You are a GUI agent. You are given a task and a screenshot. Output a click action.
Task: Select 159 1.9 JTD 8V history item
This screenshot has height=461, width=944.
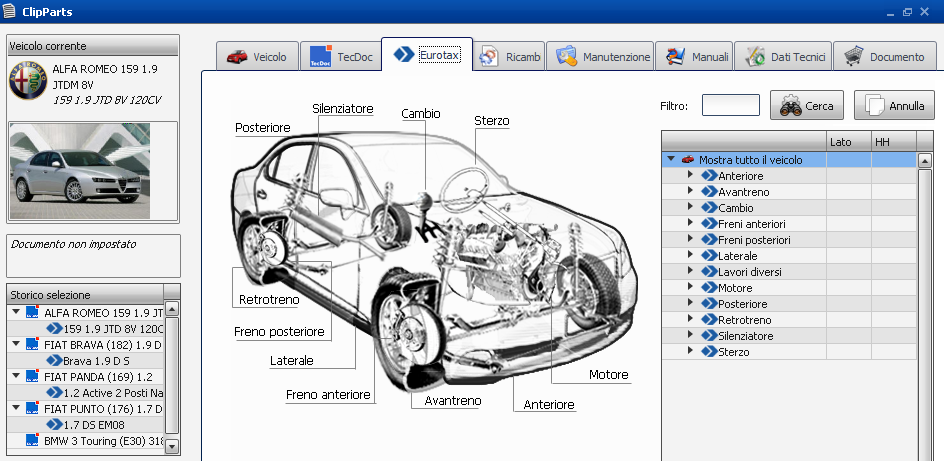coord(113,329)
